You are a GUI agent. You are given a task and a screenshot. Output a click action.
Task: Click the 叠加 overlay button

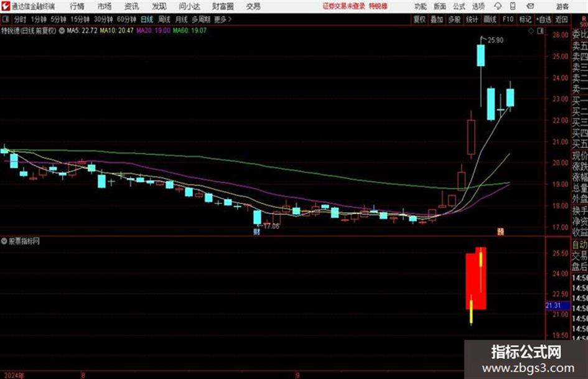tap(437, 19)
